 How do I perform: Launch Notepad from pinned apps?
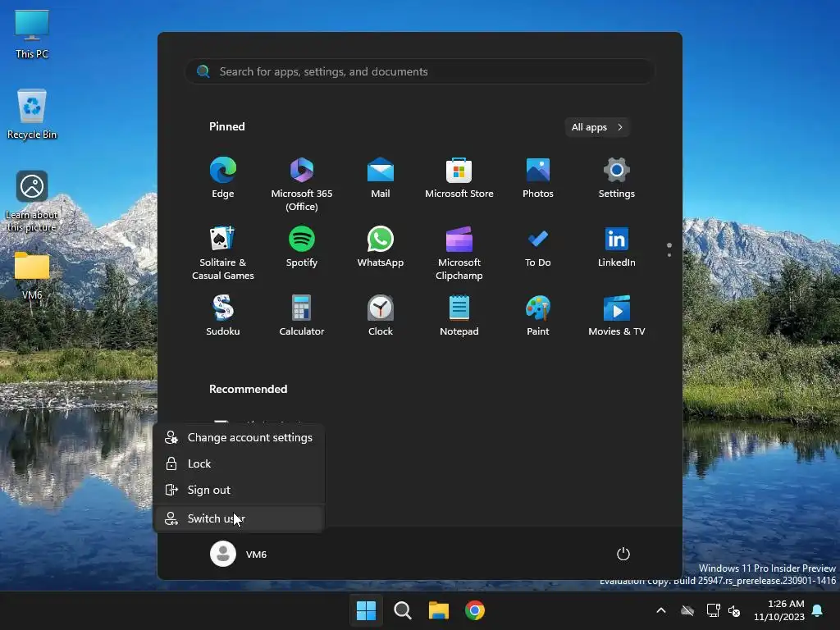coord(459,316)
